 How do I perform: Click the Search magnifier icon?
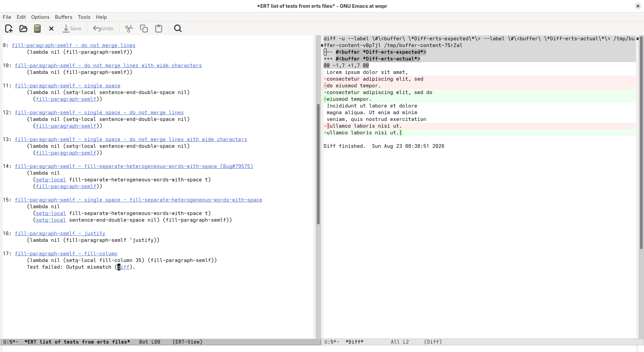pyautogui.click(x=178, y=29)
